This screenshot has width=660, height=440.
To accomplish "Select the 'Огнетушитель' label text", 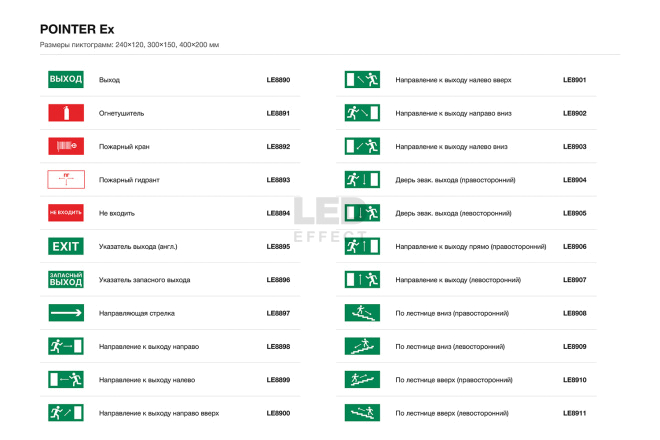I will [121, 113].
